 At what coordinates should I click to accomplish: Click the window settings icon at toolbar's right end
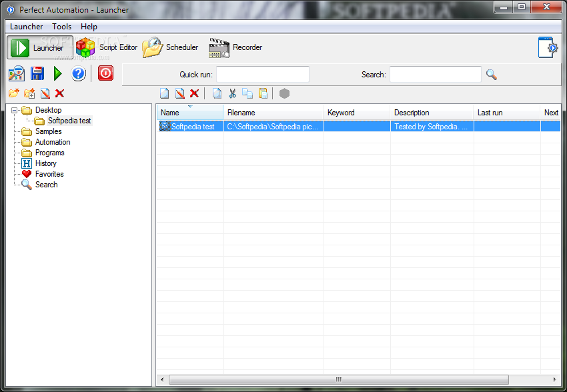pyautogui.click(x=548, y=47)
